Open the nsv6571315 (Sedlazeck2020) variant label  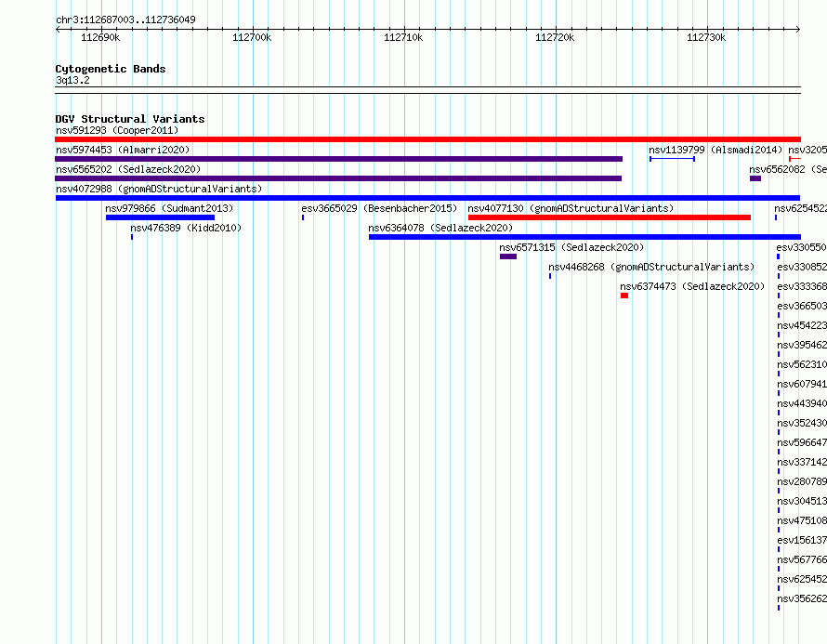(571, 247)
